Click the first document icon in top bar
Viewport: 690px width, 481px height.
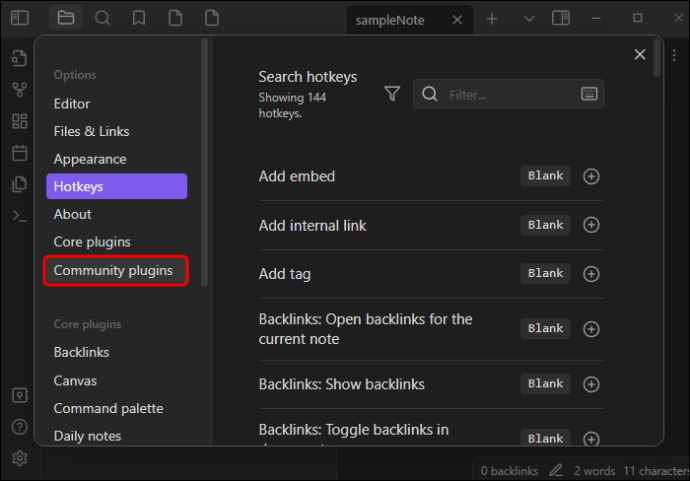click(x=175, y=18)
